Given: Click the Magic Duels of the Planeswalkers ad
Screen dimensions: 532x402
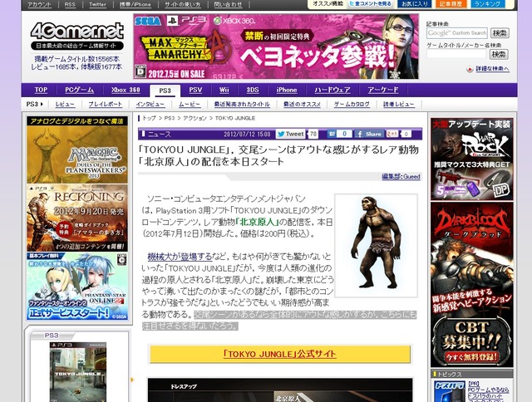Looking at the screenshot, I should click(x=77, y=150).
